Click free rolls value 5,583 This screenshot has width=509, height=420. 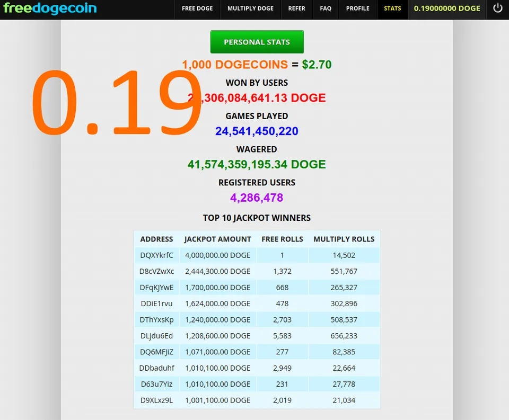click(x=282, y=336)
